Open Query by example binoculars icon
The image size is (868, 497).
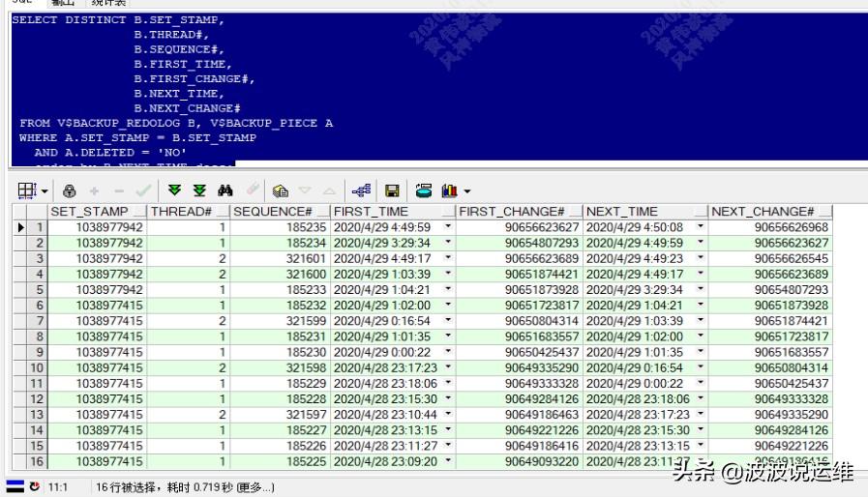coord(225,190)
